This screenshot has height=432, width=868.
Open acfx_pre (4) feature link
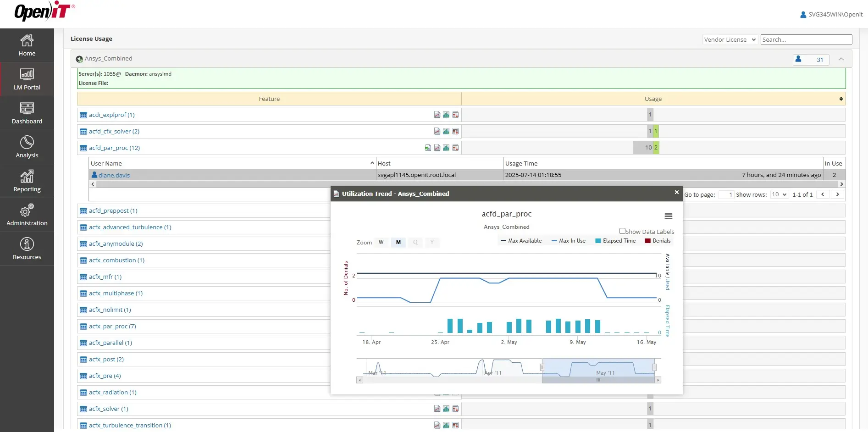[x=105, y=376]
